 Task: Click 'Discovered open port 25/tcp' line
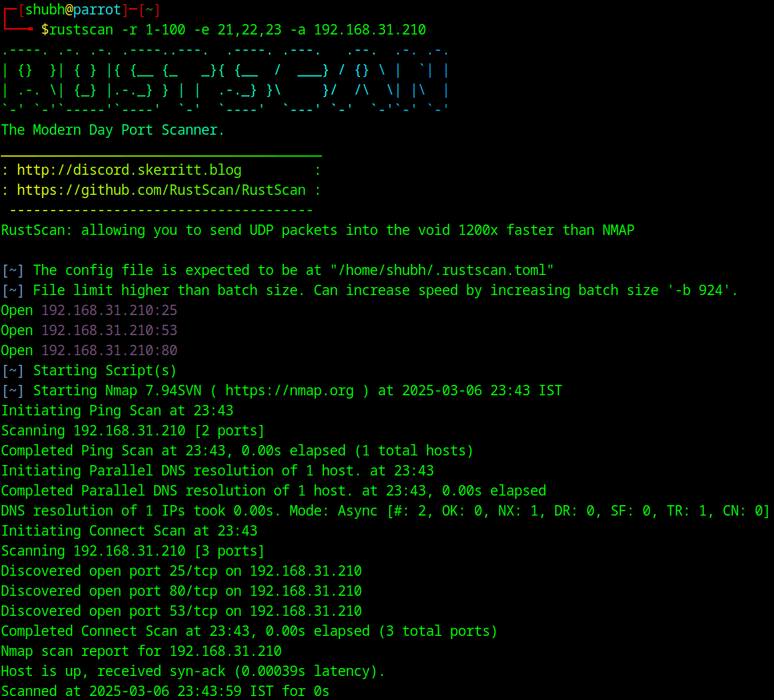(x=181, y=571)
